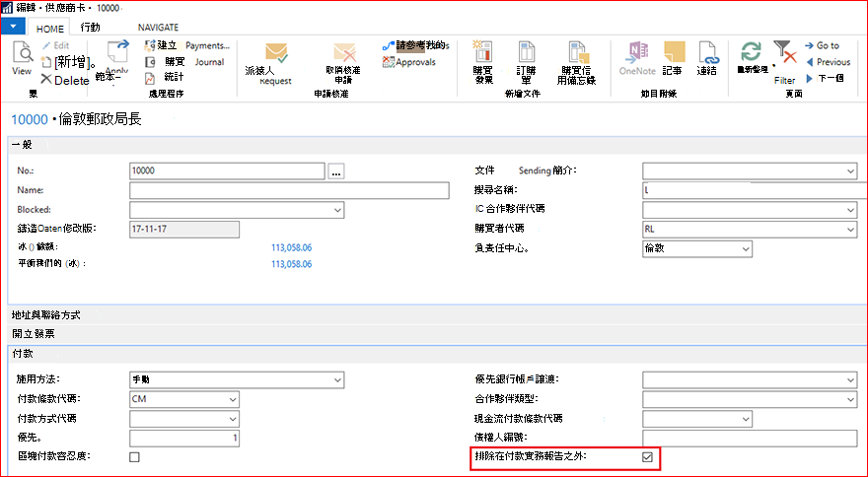Viewport: 868px width, 477px height.
Task: Open 統計 statistics
Action: click(165, 78)
